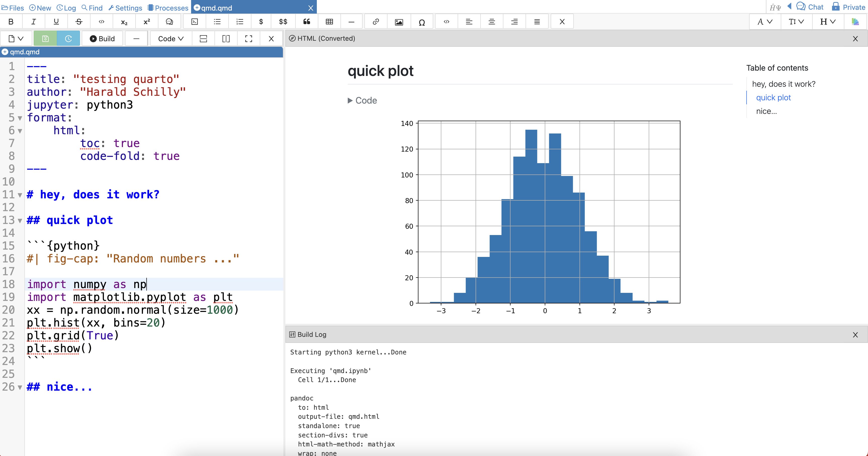This screenshot has height=456, width=868.
Task: Open the time travel clock icon
Action: 68,39
